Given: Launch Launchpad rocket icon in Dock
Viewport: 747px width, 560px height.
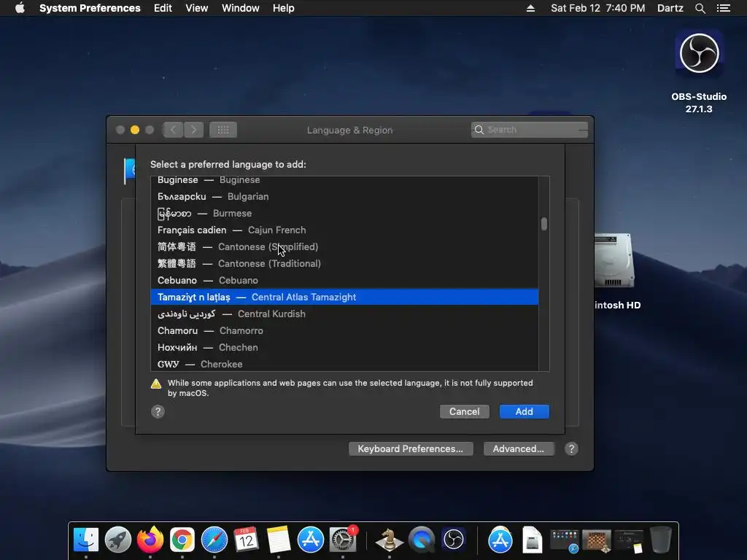Looking at the screenshot, I should (118, 540).
